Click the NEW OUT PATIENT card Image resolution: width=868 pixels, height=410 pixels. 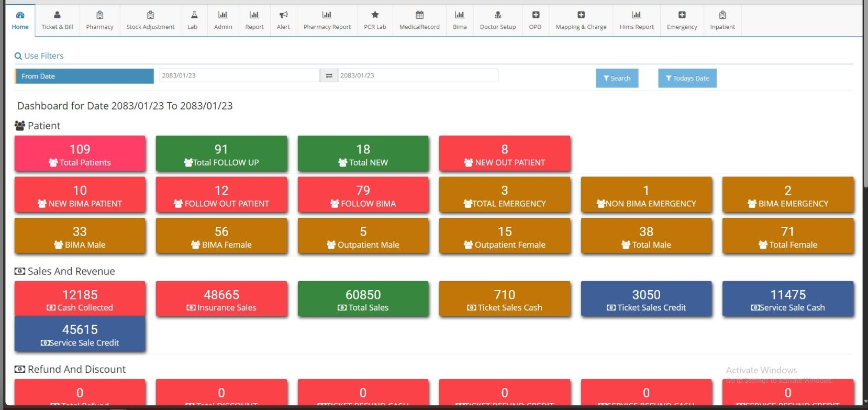[505, 154]
